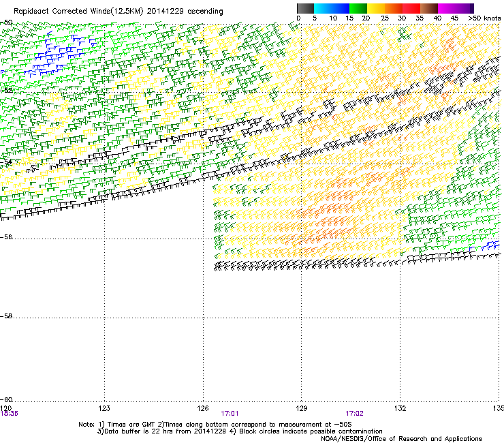The width and height of the screenshot is (504, 443).
Task: Pick the yellow 20–25 knots color segment
Action: 376,8
